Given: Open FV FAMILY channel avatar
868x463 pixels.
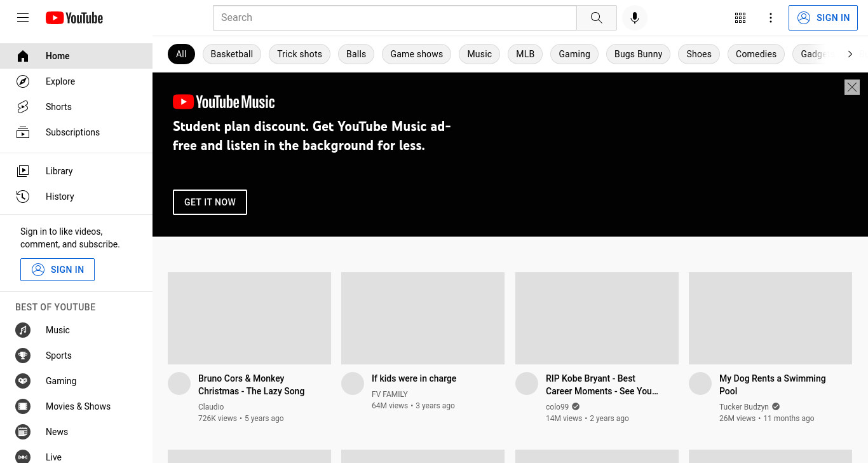Looking at the screenshot, I should [353, 384].
